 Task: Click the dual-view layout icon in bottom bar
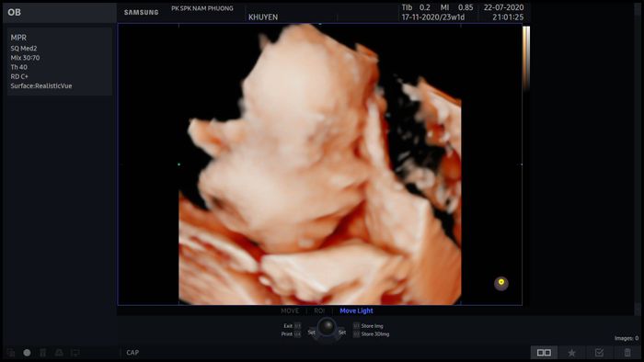point(544,352)
